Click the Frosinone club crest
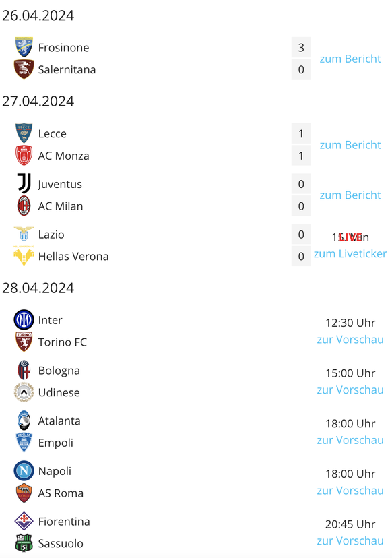 point(24,47)
